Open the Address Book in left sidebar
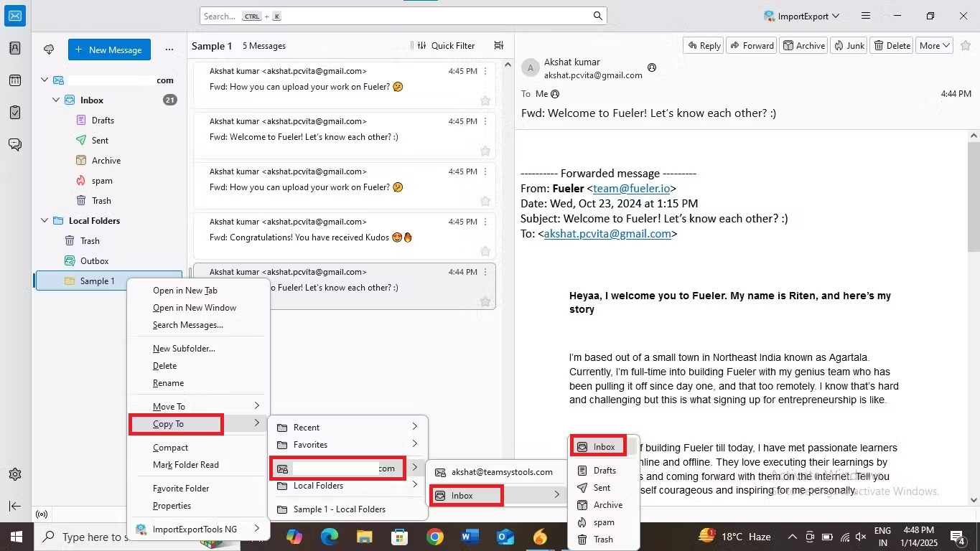Screen dimensions: 980x551 click(15, 49)
